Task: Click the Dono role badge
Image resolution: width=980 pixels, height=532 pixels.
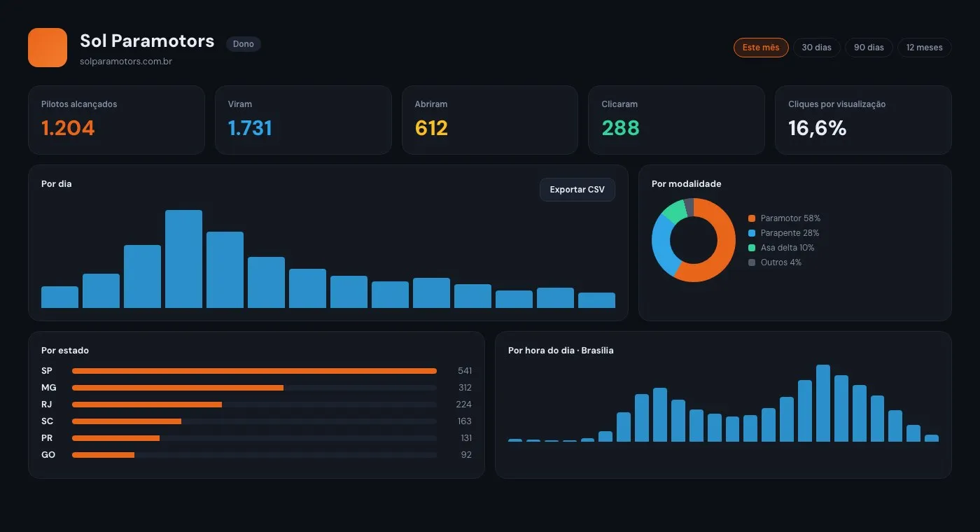Action: click(244, 44)
